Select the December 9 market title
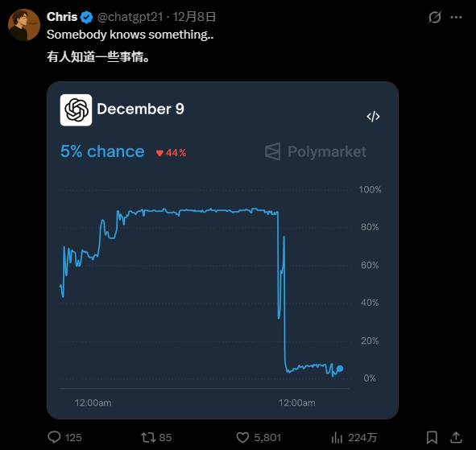 [140, 109]
